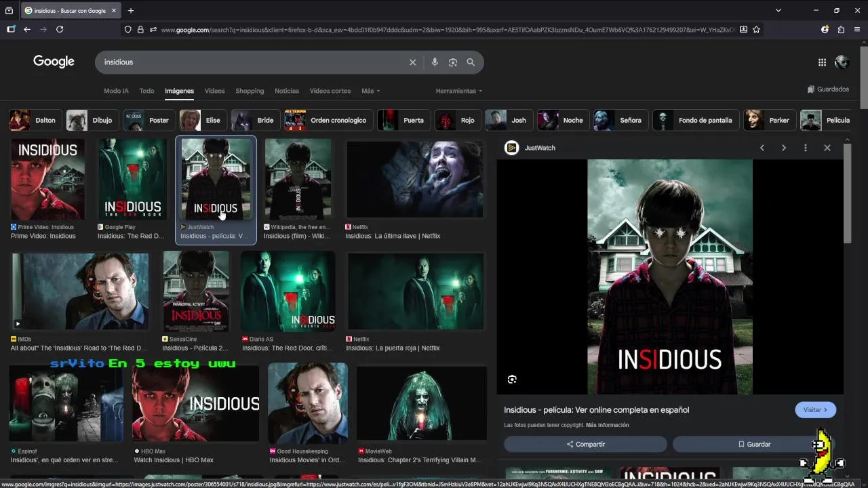Screen dimensions: 868x488
Task: Click the large Insidious preview image
Action: pyautogui.click(x=670, y=277)
